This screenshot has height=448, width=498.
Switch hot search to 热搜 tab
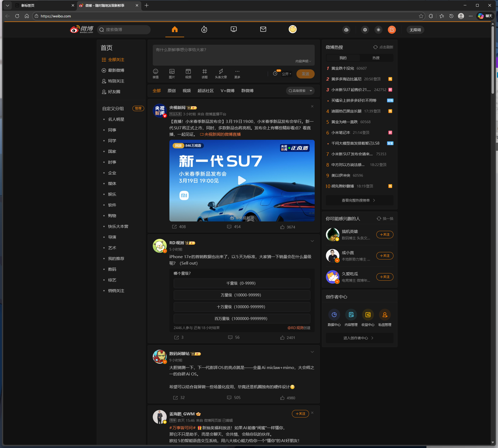tap(376, 58)
